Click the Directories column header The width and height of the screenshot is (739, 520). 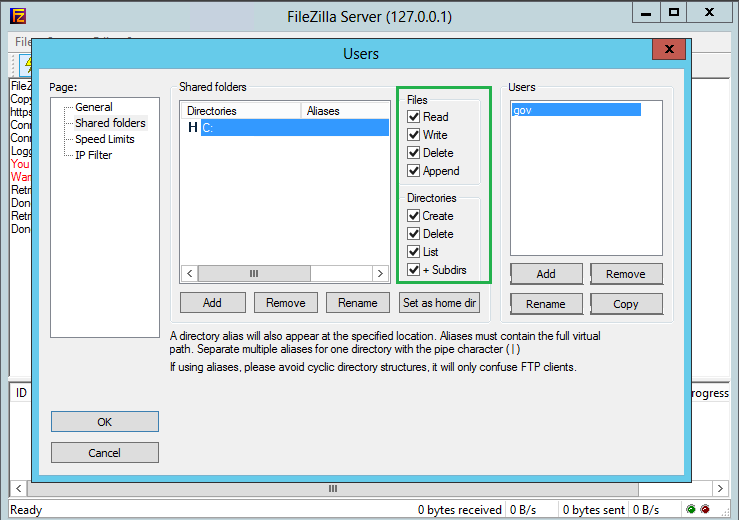tap(241, 111)
